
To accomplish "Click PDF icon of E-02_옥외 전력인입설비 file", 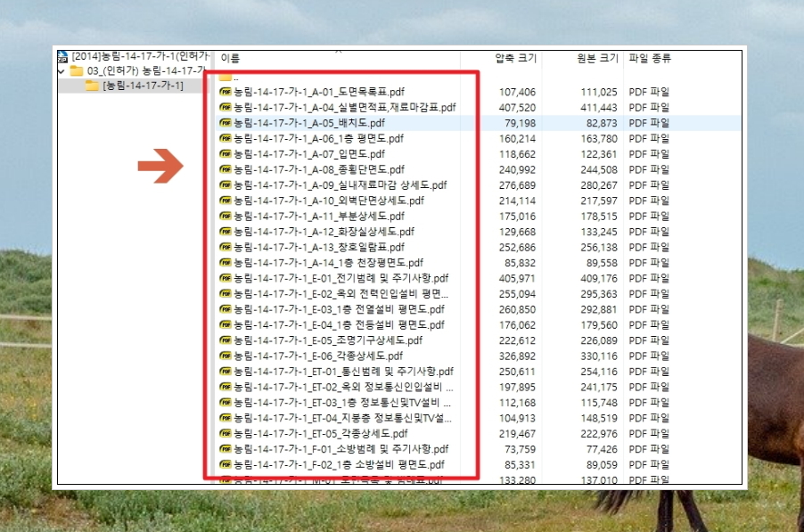I will 226,294.
